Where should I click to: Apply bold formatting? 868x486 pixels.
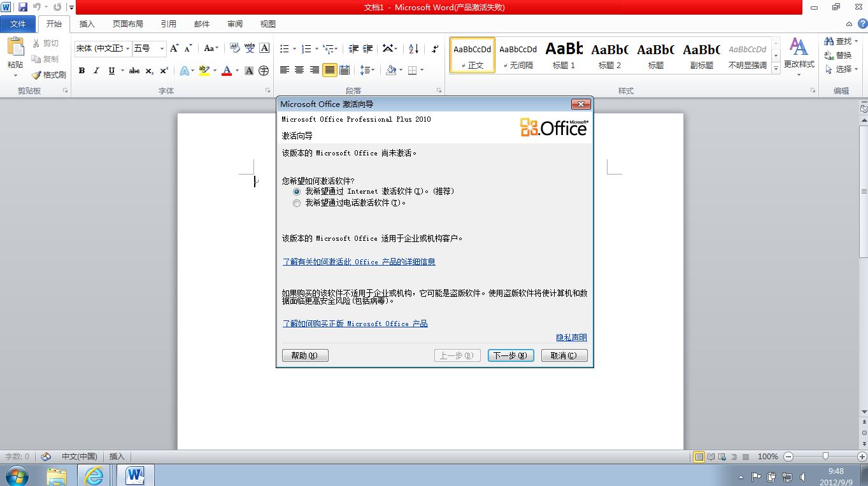(82, 71)
